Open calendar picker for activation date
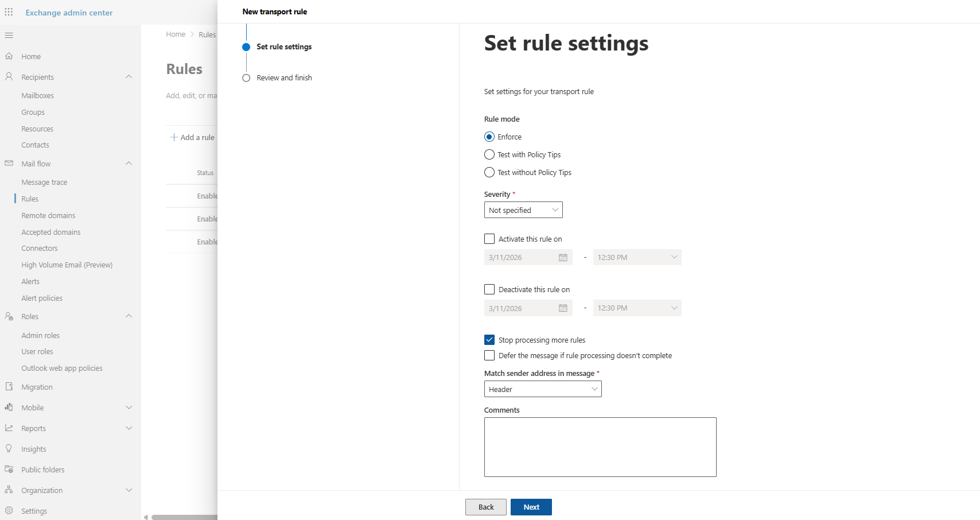 [563, 258]
